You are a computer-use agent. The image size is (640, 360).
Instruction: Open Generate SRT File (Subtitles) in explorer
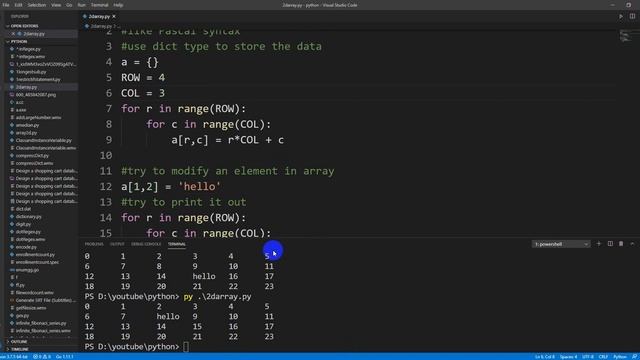coord(46,300)
